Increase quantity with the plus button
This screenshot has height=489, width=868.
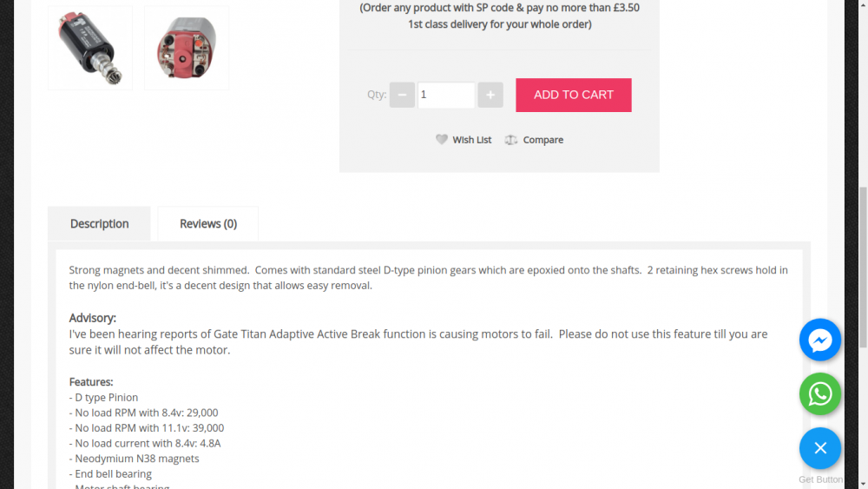point(490,95)
